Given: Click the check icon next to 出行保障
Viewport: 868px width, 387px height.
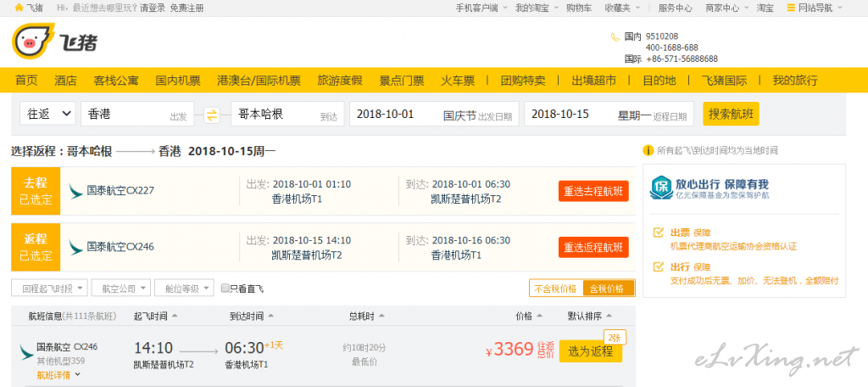Looking at the screenshot, I should point(658,266).
